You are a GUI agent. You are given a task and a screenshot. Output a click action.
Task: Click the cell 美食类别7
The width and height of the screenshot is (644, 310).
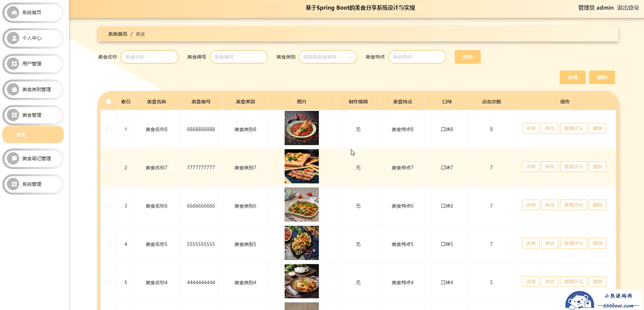(x=245, y=168)
